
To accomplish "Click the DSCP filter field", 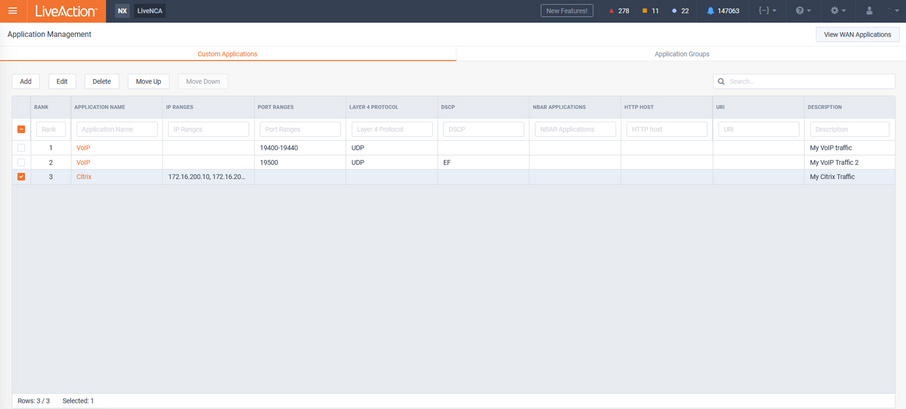I will [484, 129].
